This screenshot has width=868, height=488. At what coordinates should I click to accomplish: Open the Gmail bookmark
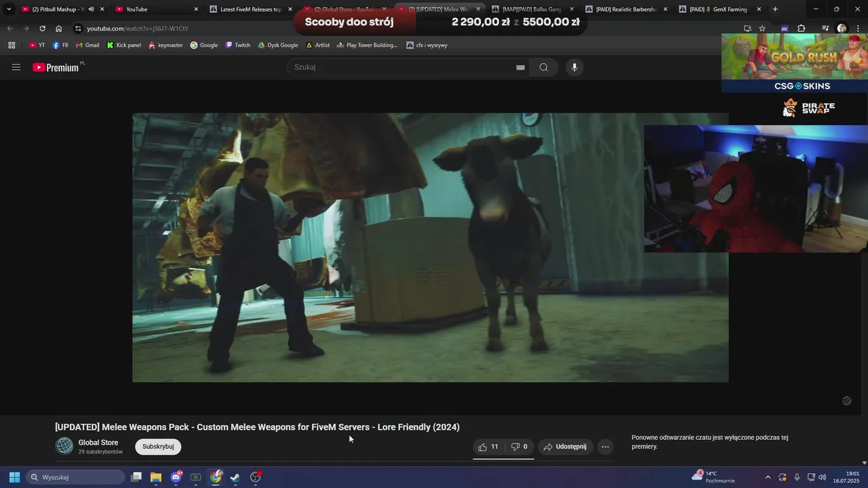87,45
